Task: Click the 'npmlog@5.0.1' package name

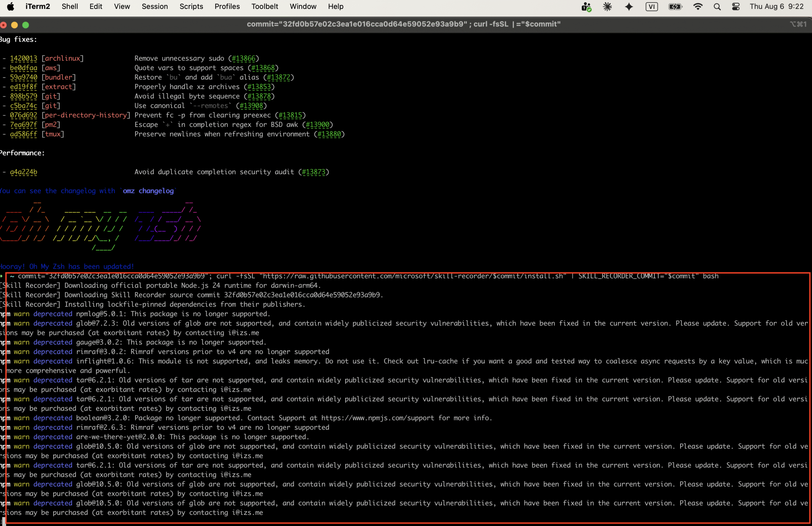Action: point(99,314)
